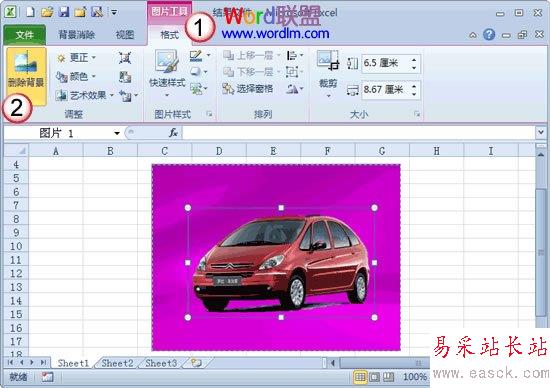The width and height of the screenshot is (550, 388).
Task: Click the 裁剪 crop tool
Action: point(328,74)
